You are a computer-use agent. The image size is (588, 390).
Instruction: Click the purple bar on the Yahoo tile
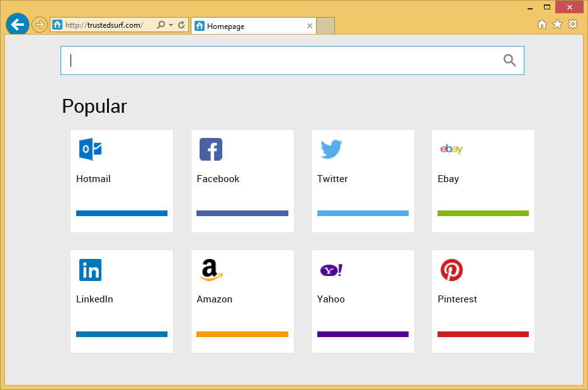tap(363, 334)
